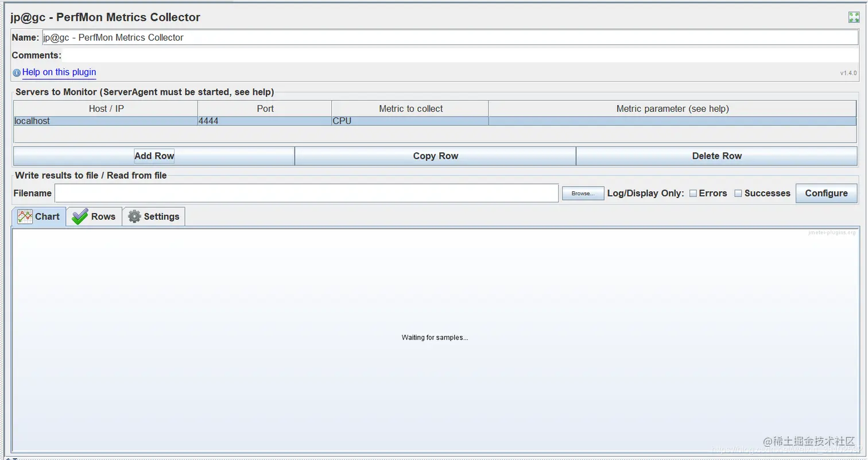
Task: Click the Metric parameter (see help) header
Action: click(672, 109)
